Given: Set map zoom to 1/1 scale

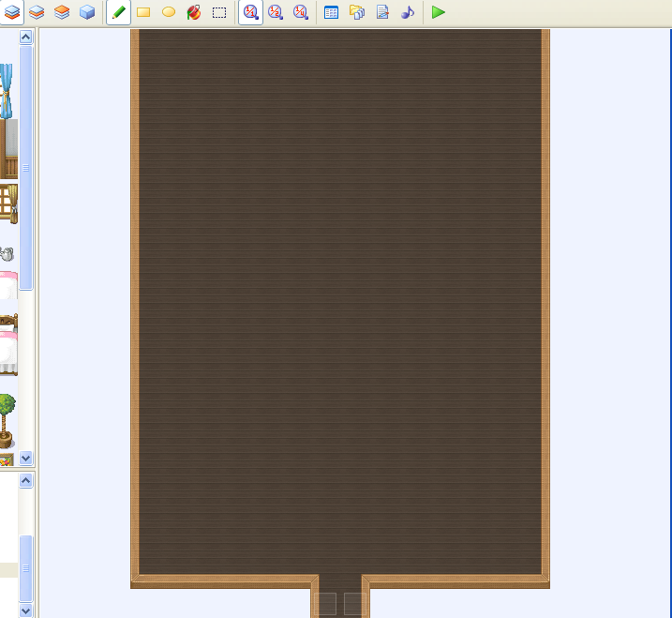Looking at the screenshot, I should [250, 12].
